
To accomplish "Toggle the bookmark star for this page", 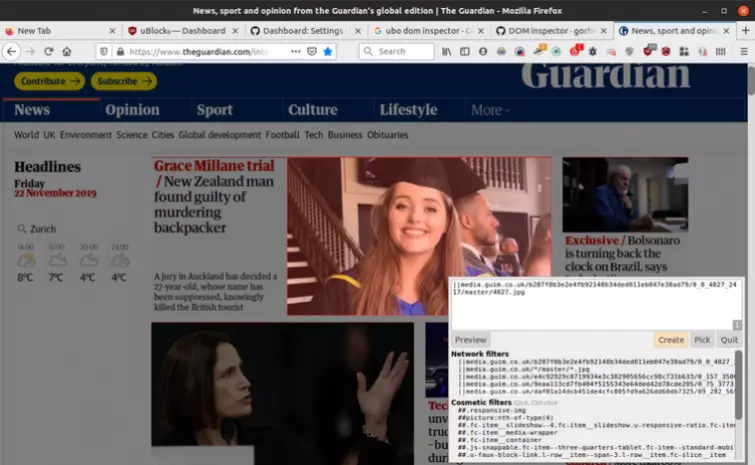I will (x=328, y=52).
